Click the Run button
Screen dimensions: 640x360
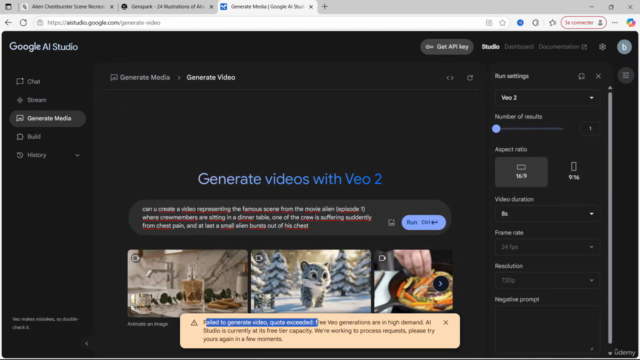point(423,222)
